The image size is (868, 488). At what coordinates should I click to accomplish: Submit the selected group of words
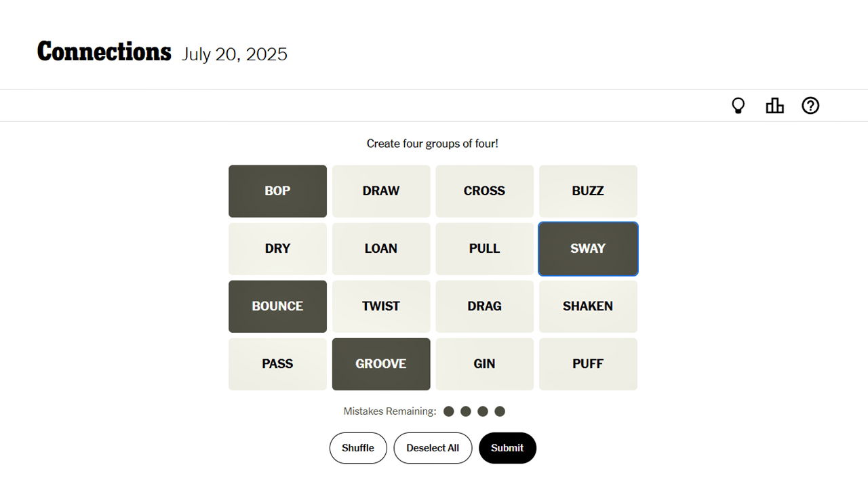pos(507,448)
